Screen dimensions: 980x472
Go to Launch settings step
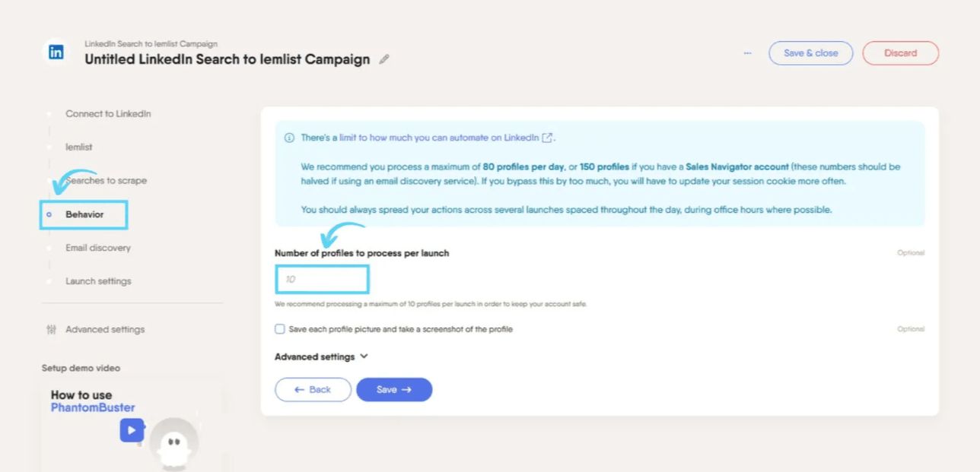point(98,281)
